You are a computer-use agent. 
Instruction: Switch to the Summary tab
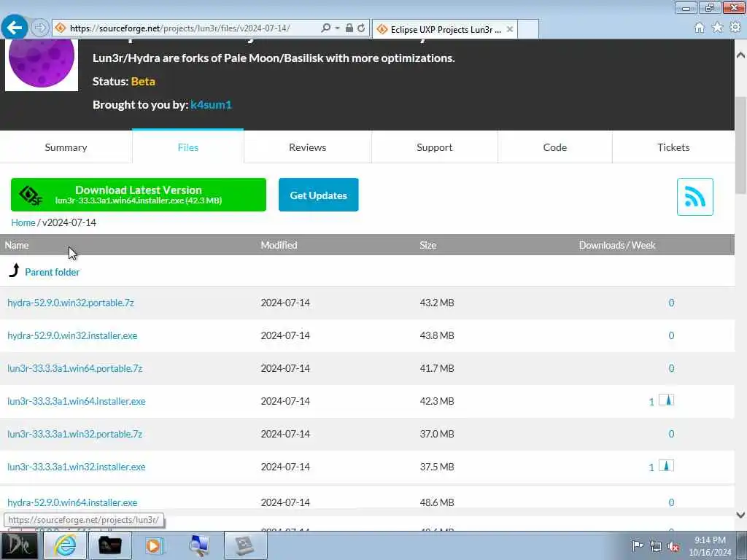(x=66, y=147)
